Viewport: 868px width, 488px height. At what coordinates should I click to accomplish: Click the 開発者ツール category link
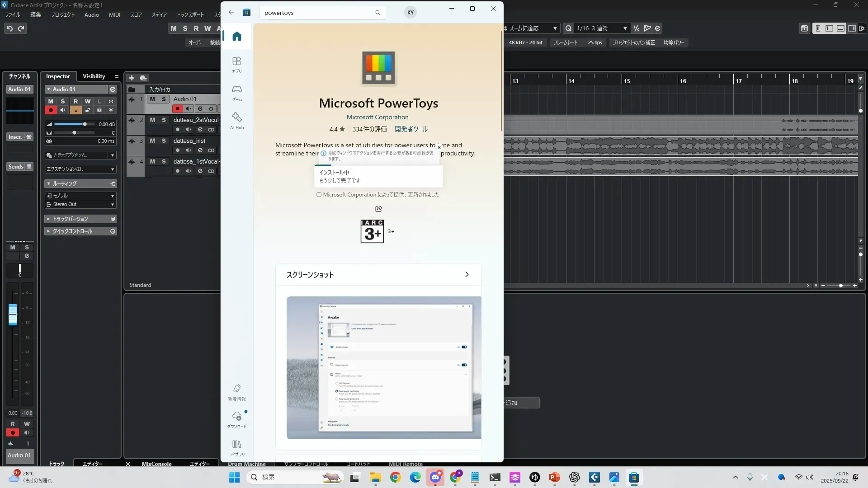(411, 129)
